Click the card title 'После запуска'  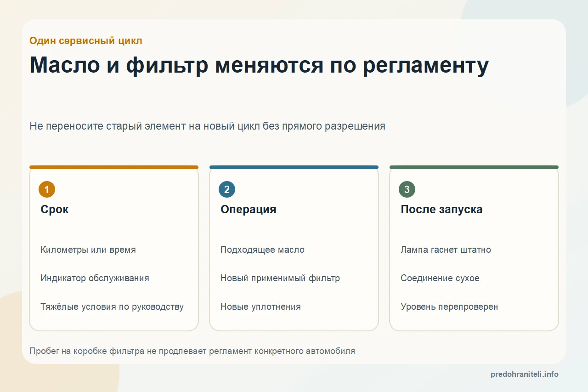tap(441, 210)
